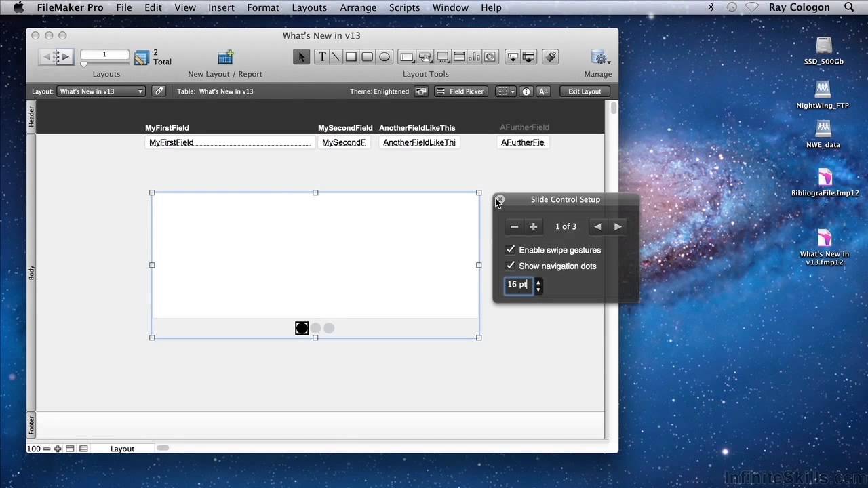The height and width of the screenshot is (488, 868).
Task: Click the layout book navigation icon
Action: click(56, 57)
